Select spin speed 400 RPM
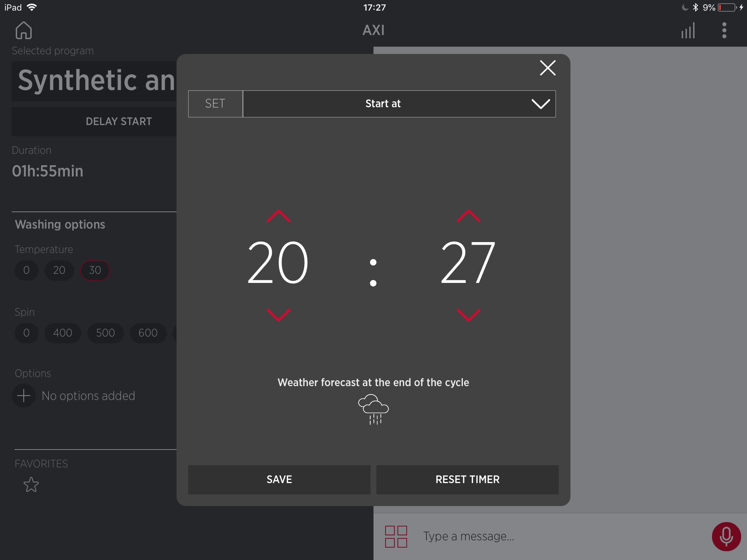Image resolution: width=747 pixels, height=560 pixels. tap(63, 332)
